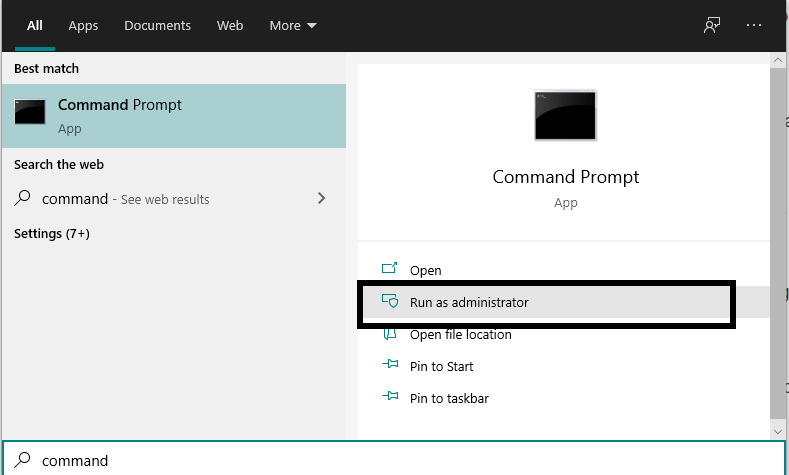Click the Pin to Start pin icon
789x475 pixels.
pos(390,364)
